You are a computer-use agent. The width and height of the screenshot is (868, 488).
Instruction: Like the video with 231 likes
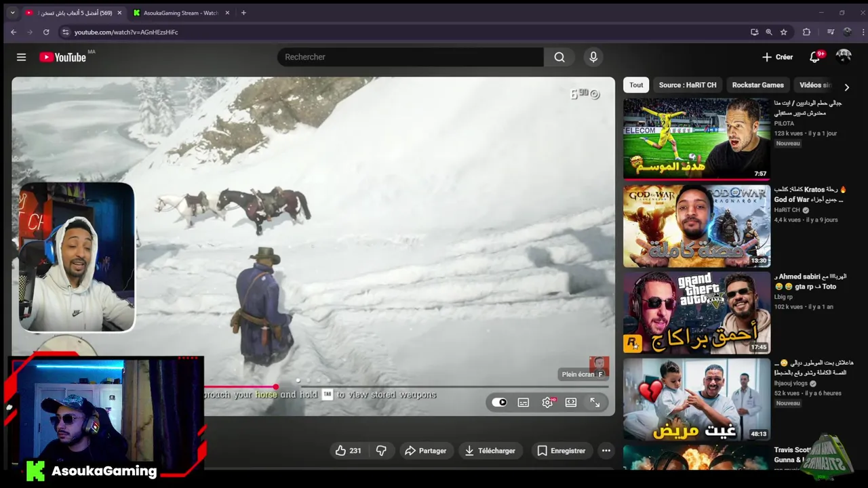348,451
